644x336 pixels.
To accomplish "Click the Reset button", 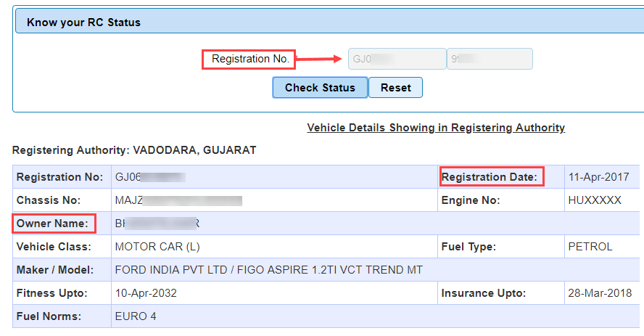I will (x=395, y=88).
